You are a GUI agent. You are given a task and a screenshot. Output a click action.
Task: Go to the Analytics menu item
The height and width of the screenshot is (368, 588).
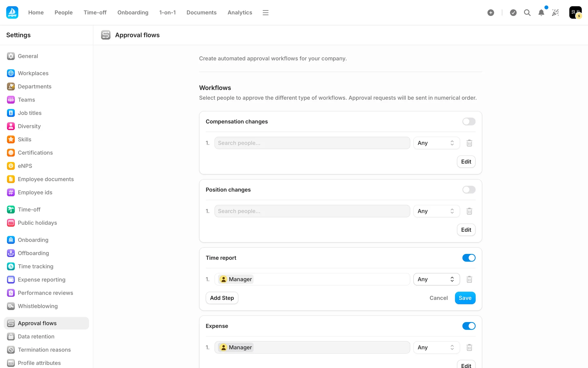point(239,13)
